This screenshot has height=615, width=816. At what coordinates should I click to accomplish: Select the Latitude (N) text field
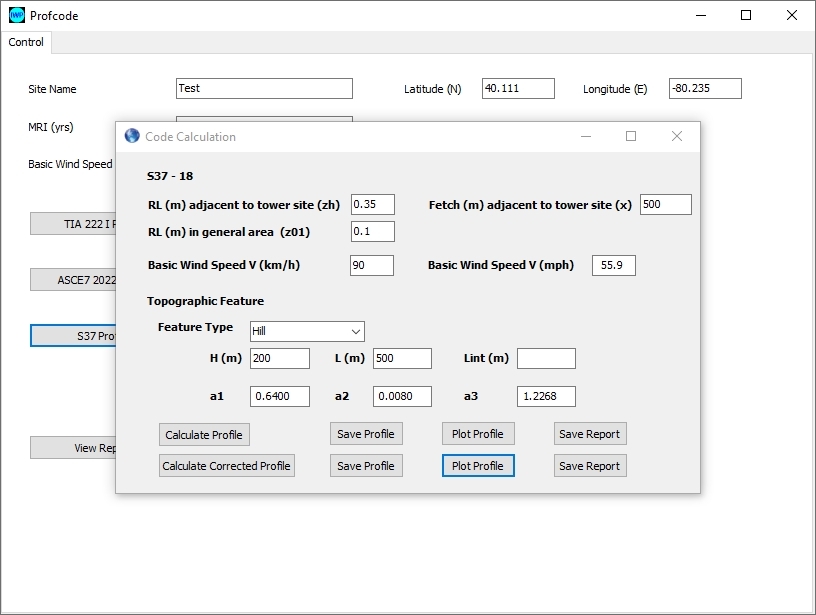[517, 88]
